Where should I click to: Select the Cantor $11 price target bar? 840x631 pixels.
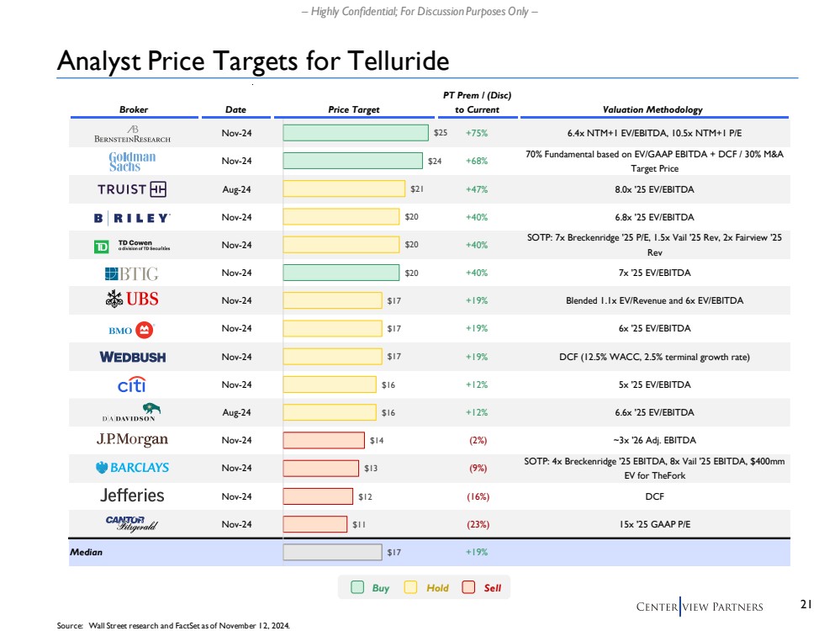click(314, 523)
